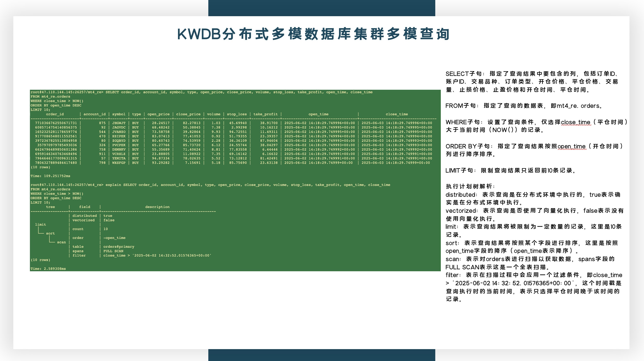Viewport: 644px width, 361px height.
Task: Click symbol cell 'HZIPEK'
Action: tap(119, 136)
